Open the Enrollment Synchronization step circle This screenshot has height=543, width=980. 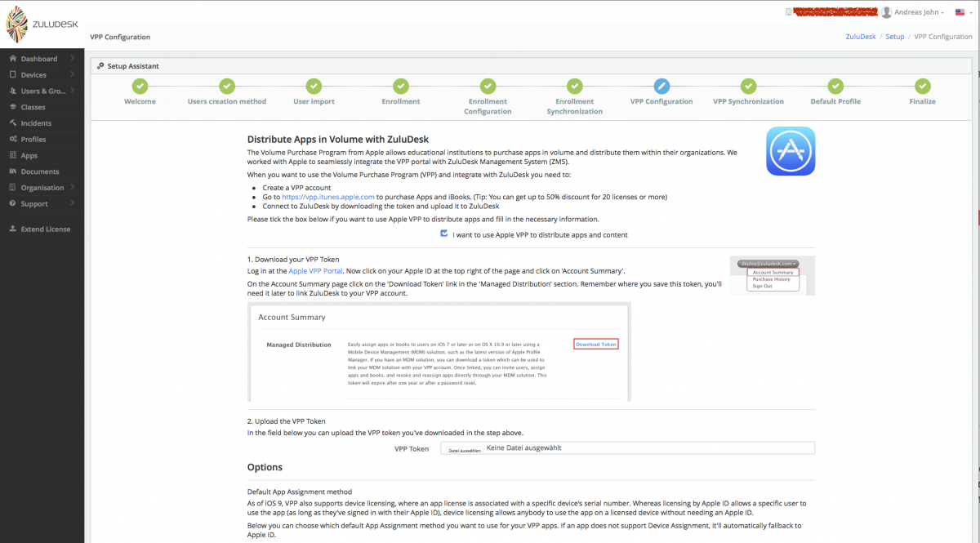tap(575, 87)
